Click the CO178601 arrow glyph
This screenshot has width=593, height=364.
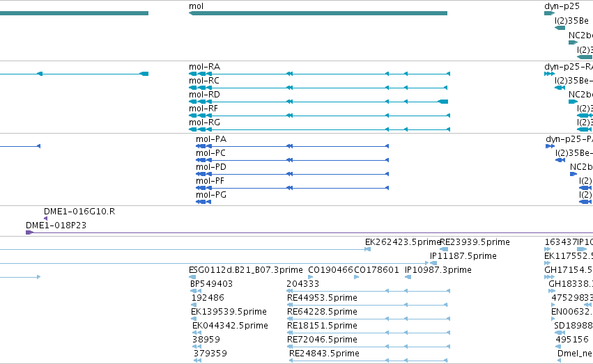[x=357, y=277]
